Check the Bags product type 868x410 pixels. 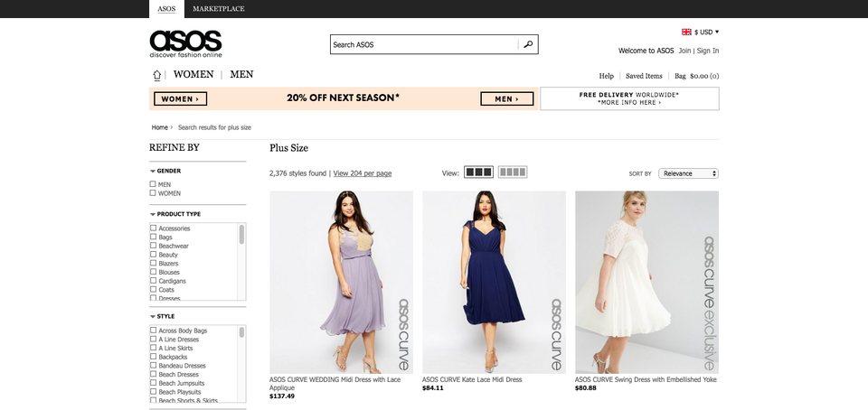[154, 237]
